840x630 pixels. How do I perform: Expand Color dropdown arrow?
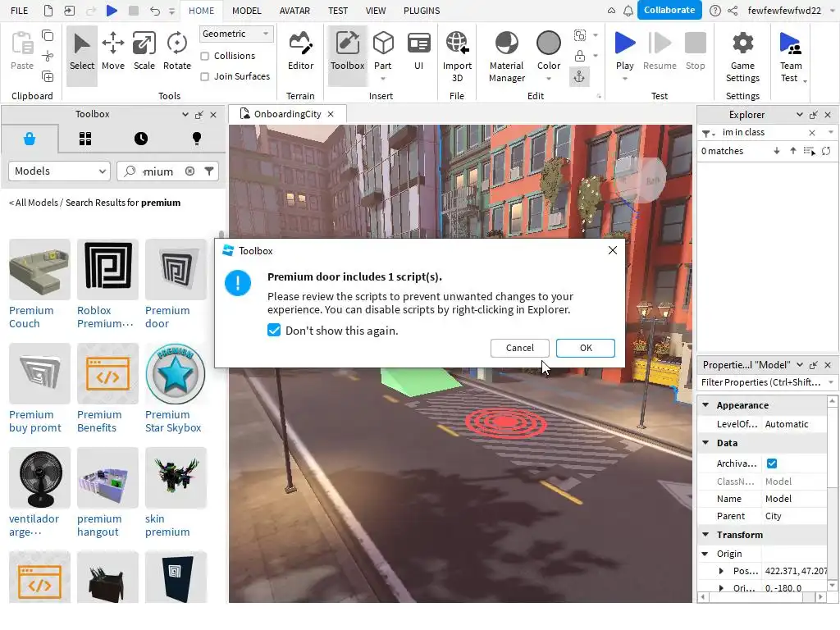[549, 79]
